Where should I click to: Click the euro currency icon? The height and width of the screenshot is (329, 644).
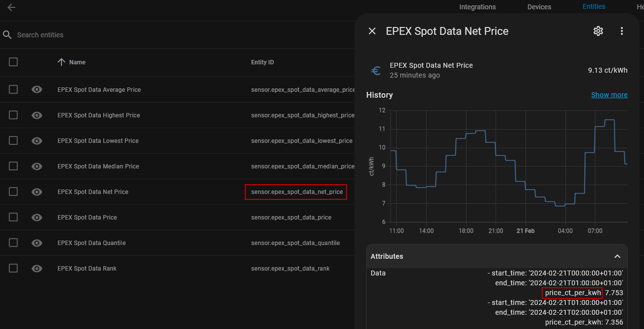[376, 70]
